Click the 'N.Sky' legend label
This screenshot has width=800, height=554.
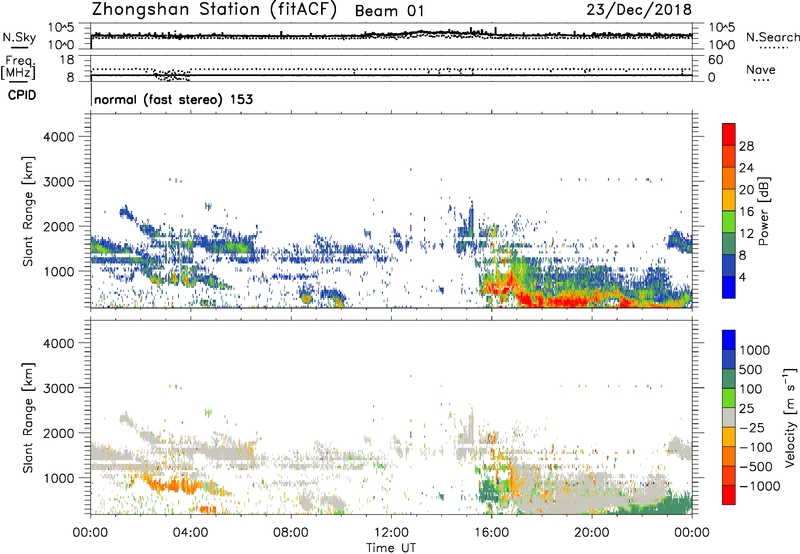tap(19, 37)
